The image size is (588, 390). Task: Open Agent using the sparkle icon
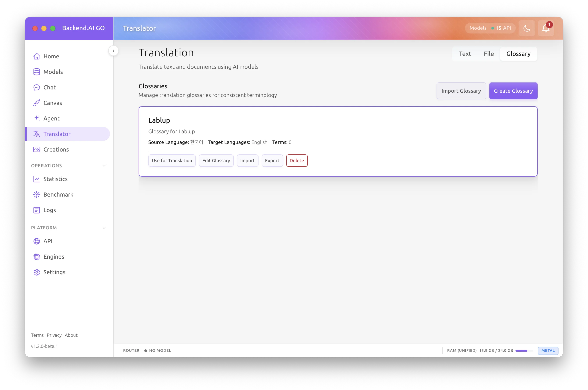click(37, 118)
